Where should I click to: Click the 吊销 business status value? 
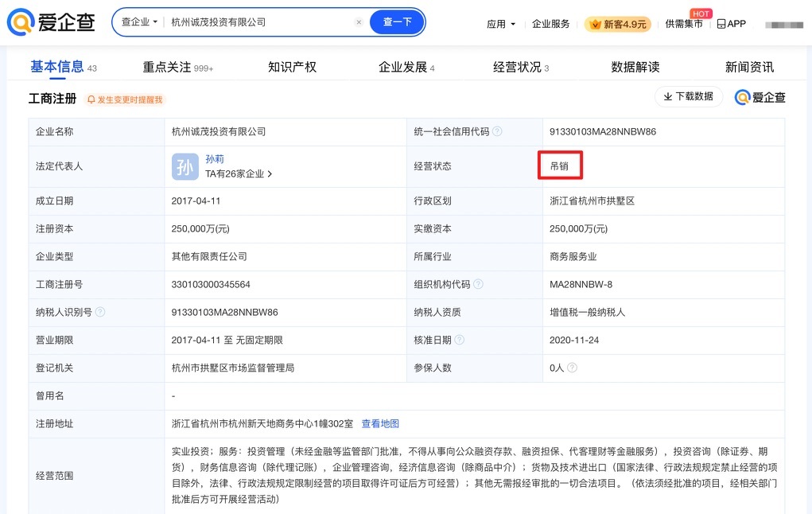click(559, 166)
